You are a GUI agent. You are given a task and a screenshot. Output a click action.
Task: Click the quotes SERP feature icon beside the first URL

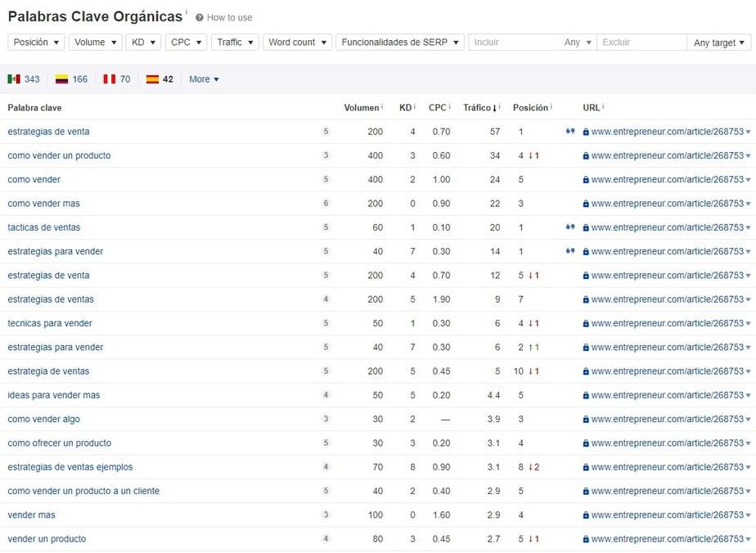pos(569,131)
